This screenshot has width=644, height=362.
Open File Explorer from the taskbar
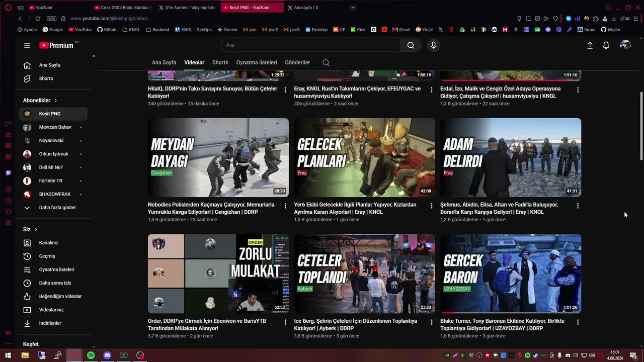pos(25,355)
